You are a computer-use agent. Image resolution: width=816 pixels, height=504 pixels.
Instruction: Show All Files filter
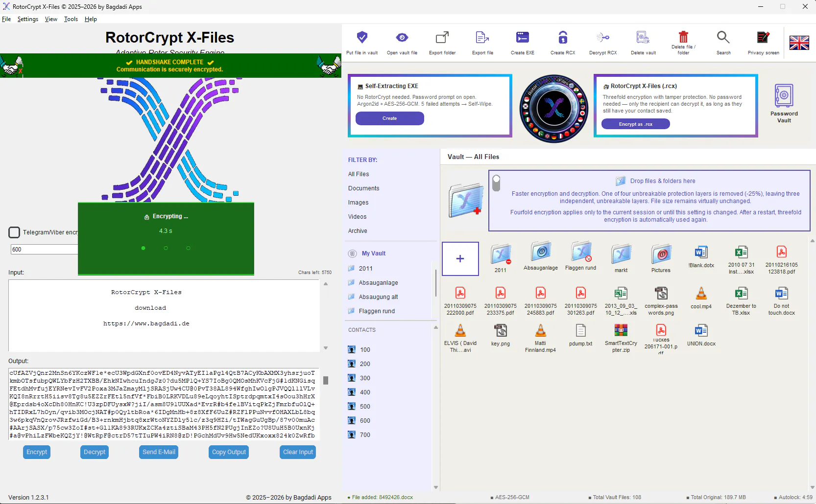(359, 174)
